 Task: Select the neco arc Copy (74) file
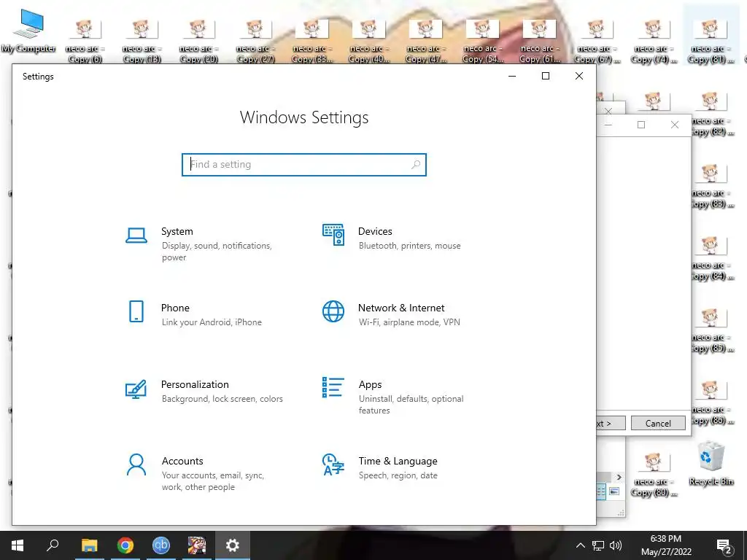pyautogui.click(x=653, y=42)
